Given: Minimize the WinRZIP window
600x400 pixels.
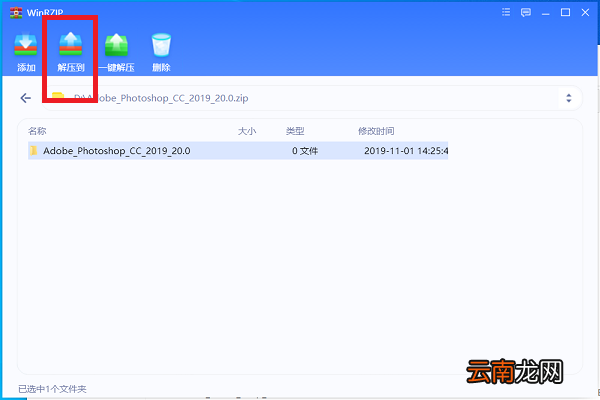Looking at the screenshot, I should pos(546,13).
